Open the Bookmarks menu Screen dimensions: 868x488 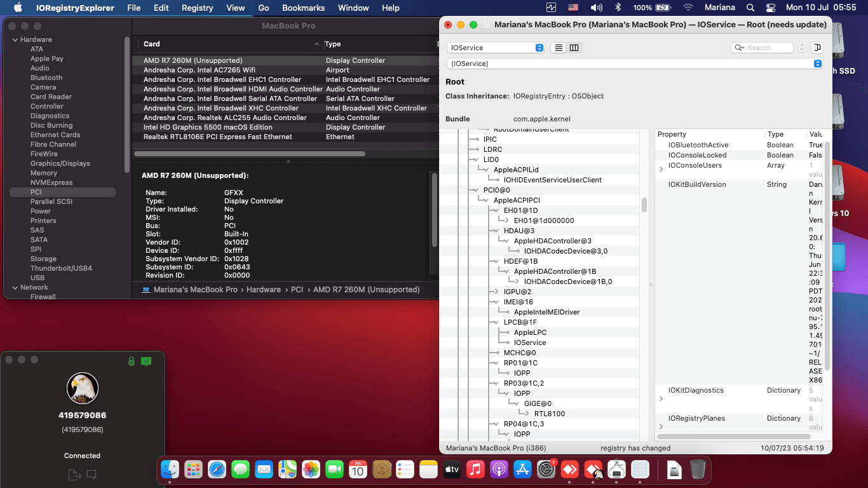pyautogui.click(x=303, y=8)
